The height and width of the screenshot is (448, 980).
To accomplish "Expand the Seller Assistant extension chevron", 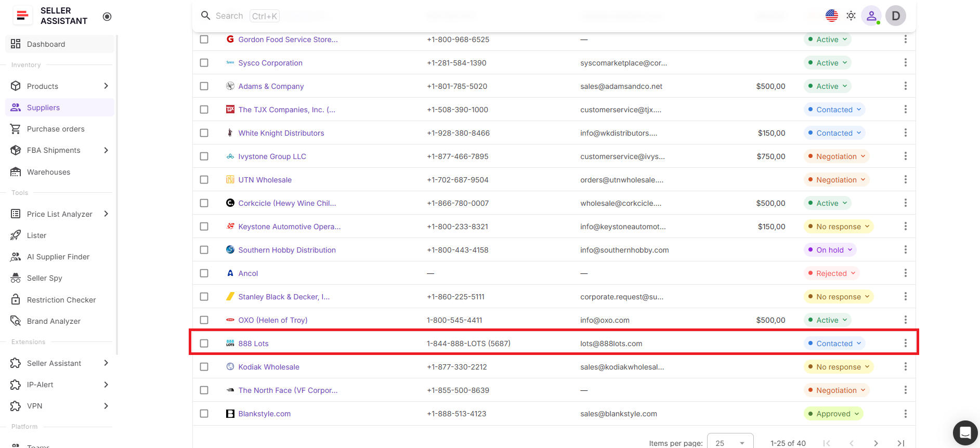I will click(x=106, y=363).
